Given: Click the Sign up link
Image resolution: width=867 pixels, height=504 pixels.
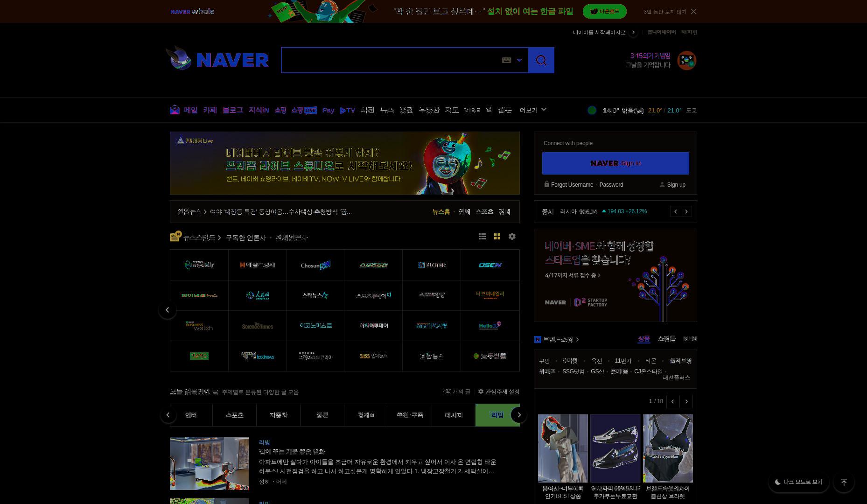Looking at the screenshot, I should pos(676,185).
